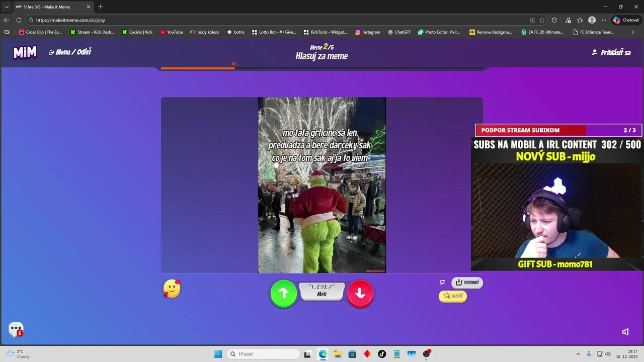Viewport: 644px width, 362px height.
Task: Open Task View on taskbar
Action: (x=307, y=354)
